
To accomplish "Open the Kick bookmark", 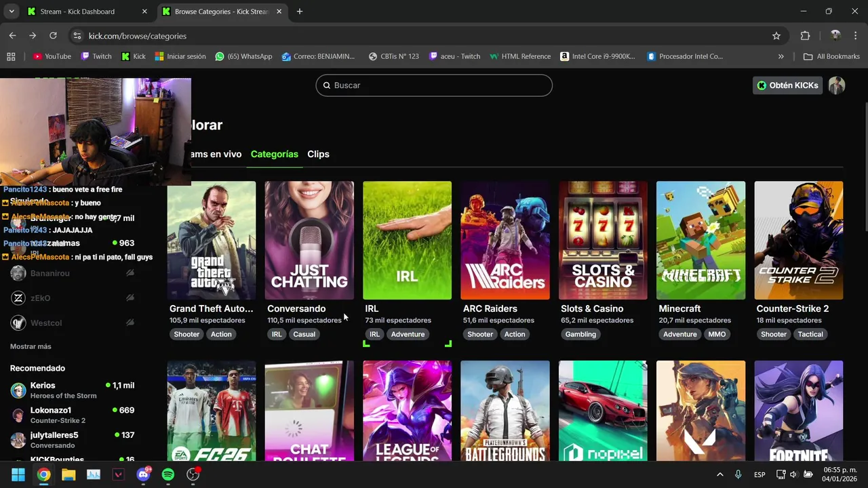I will 133,56.
